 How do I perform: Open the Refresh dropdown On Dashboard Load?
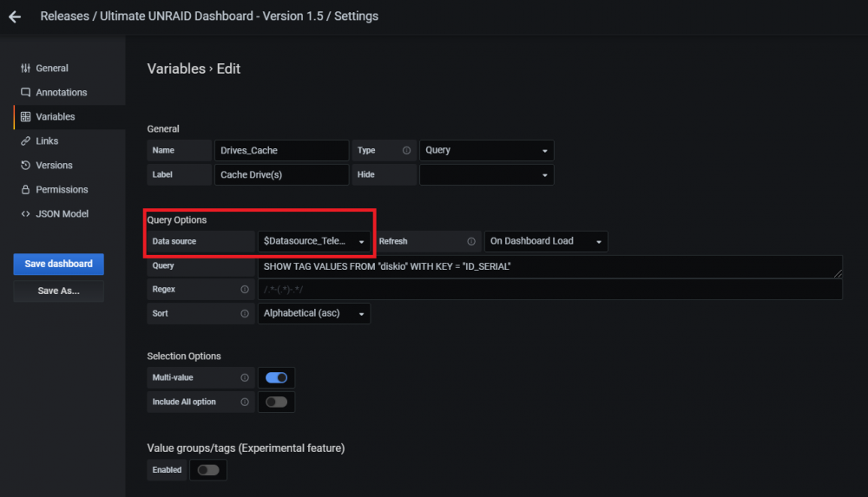click(x=546, y=241)
